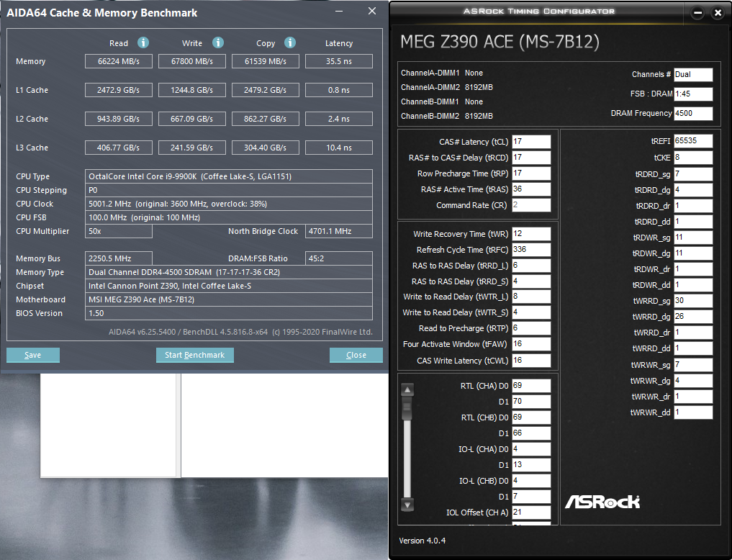Image resolution: width=732 pixels, height=560 pixels.
Task: Select the L2 Cache Write 667.09 GB/s value
Action: point(192,119)
